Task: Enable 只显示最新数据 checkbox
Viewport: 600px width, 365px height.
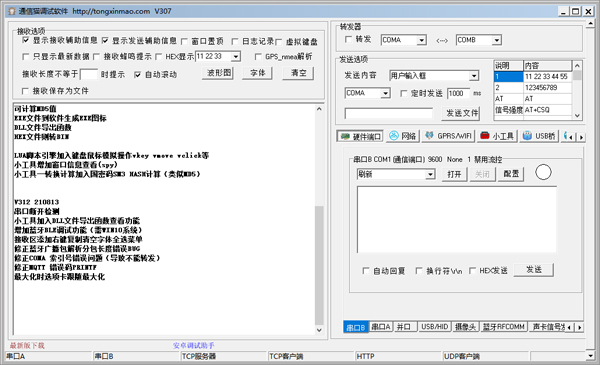Action: tap(26, 57)
